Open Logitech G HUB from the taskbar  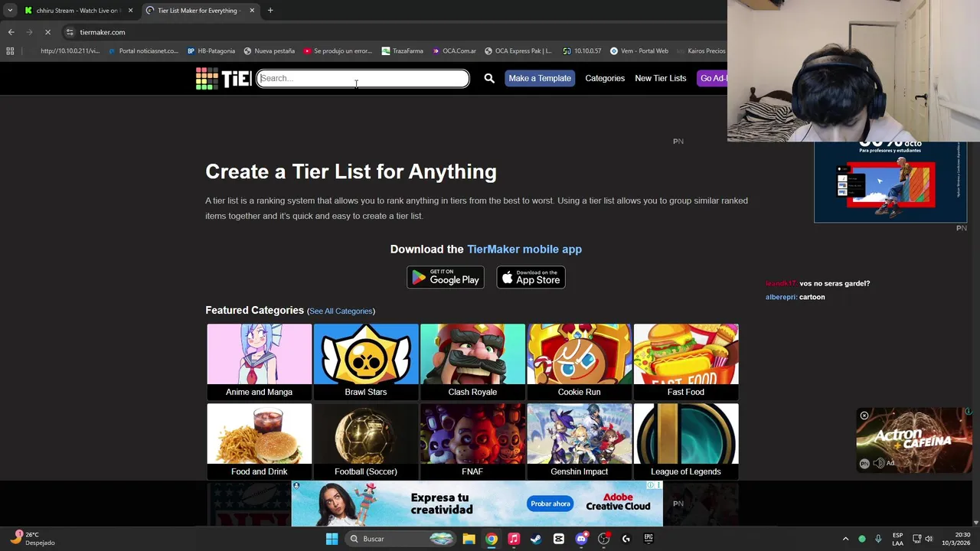tap(626, 539)
